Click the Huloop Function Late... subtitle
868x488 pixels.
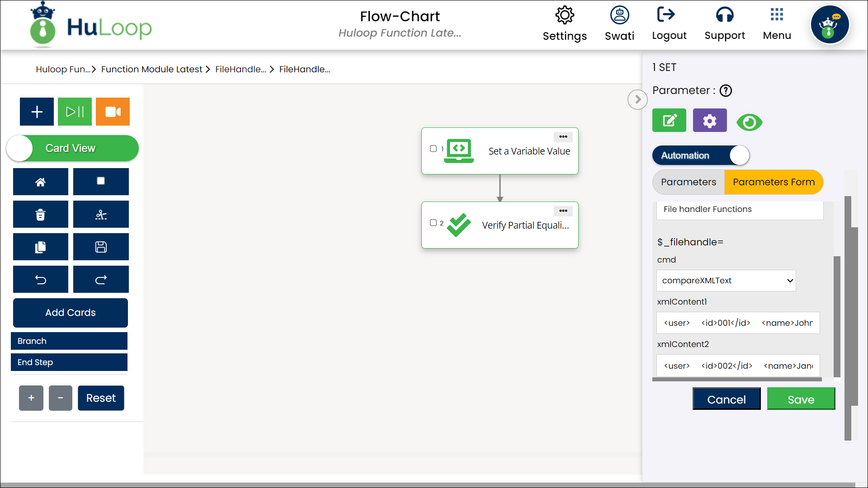click(x=400, y=33)
